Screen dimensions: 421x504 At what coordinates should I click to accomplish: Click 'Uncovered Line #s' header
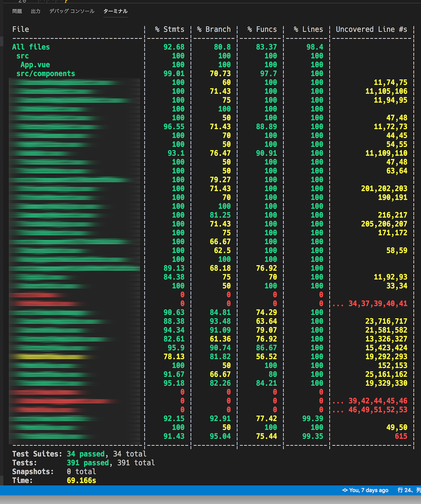tap(371, 29)
